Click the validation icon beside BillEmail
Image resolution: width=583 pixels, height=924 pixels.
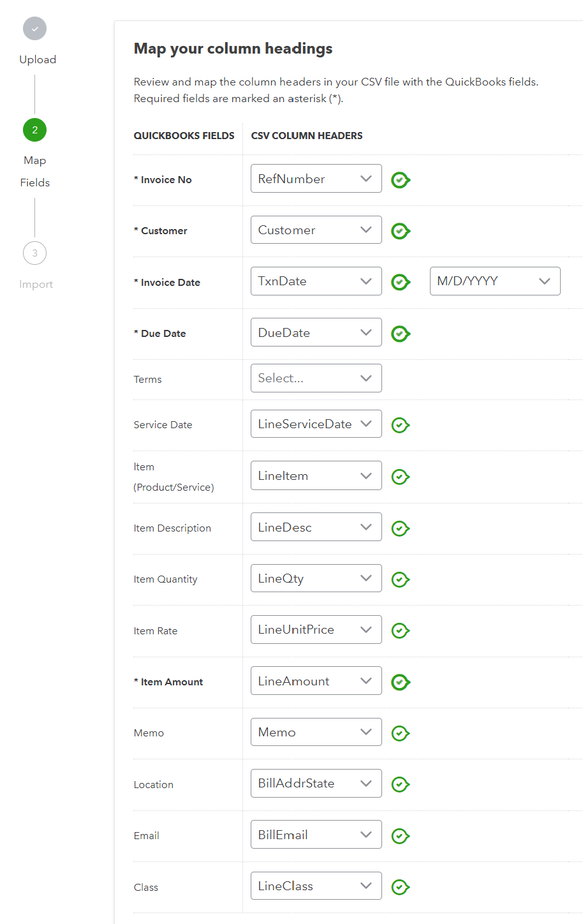400,836
